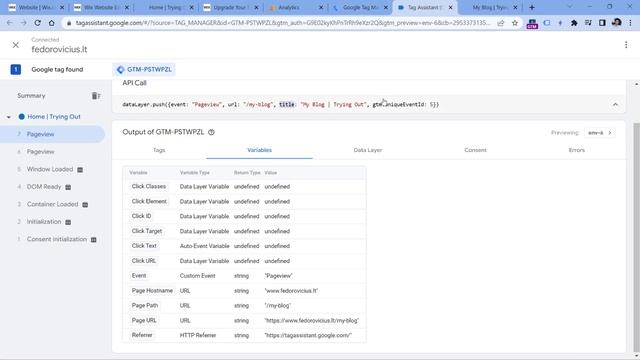This screenshot has width=640, height=360.
Task: Click message icon beside Window Loaded
Action: (x=80, y=170)
